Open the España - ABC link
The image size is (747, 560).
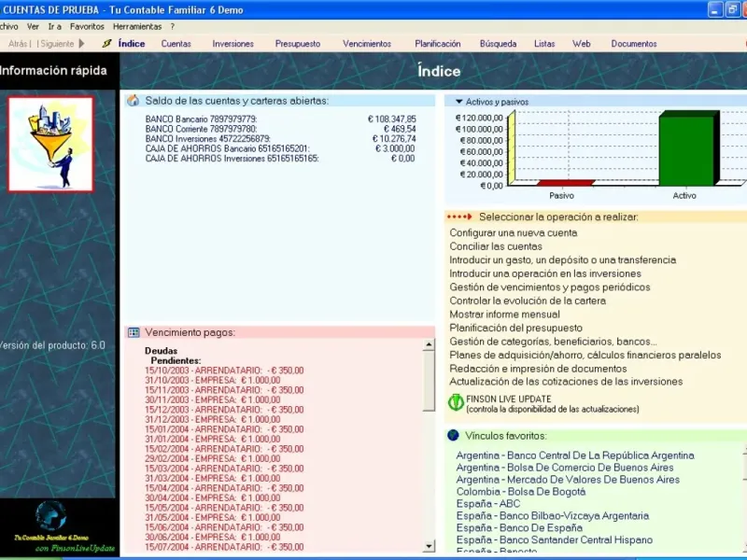487,504
